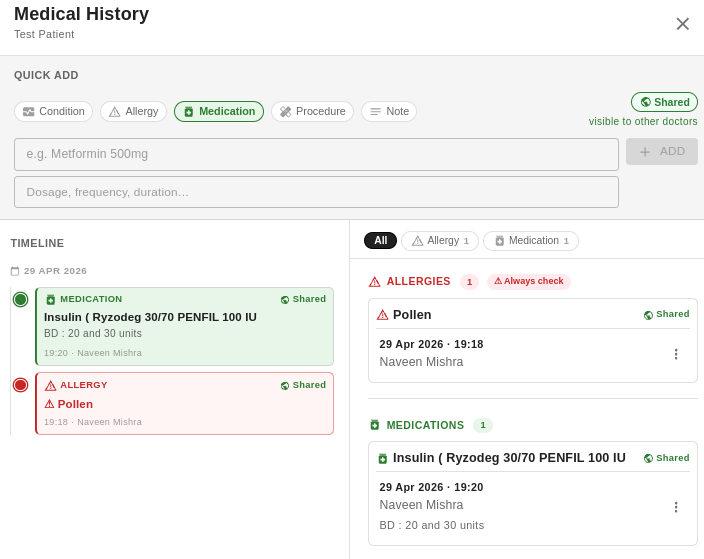Click the bottle icon on Insulin list card
This screenshot has height=559, width=704.
(383, 458)
